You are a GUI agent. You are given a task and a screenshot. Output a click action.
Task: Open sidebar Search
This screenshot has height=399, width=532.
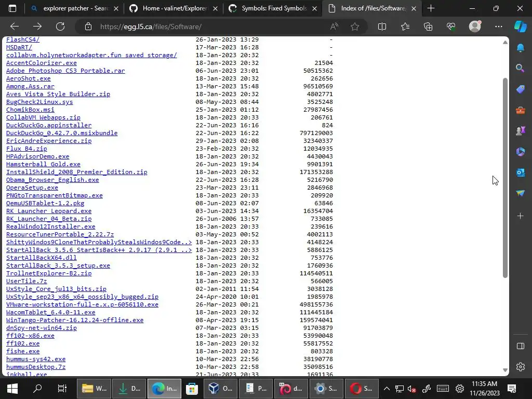pyautogui.click(x=521, y=68)
